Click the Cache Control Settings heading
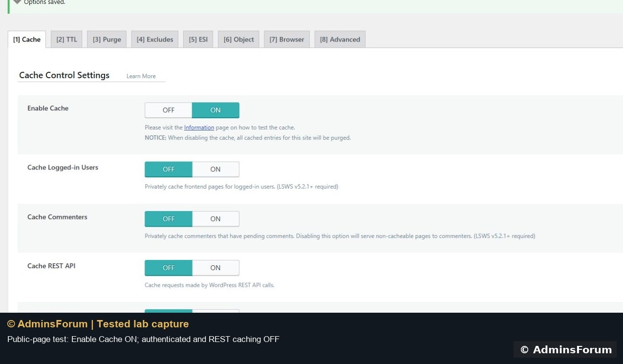 coord(64,75)
